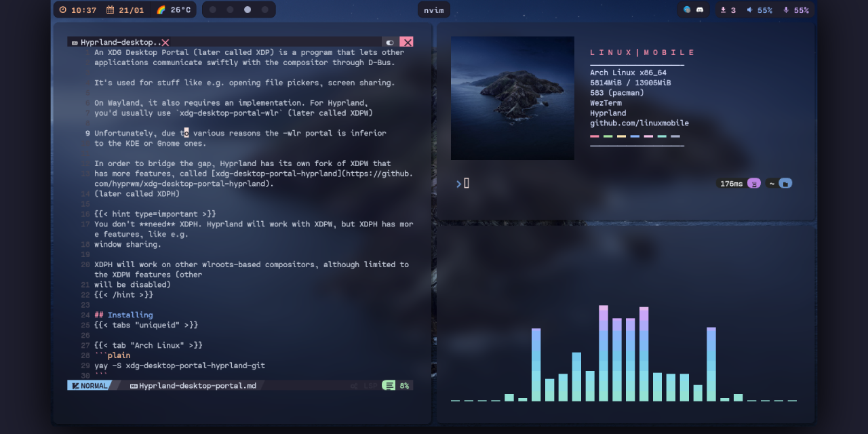Click the green lines position icon in statusline
Image resolution: width=868 pixels, height=434 pixels.
389,385
